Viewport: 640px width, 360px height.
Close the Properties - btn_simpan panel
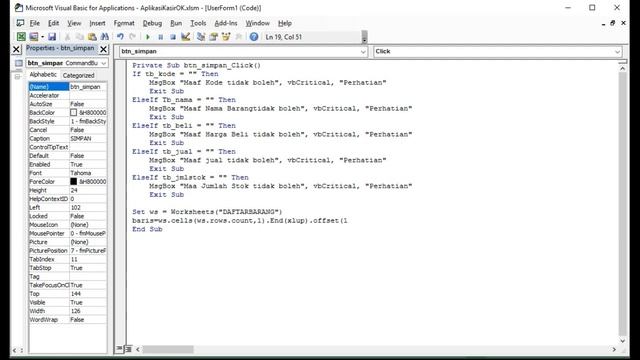pyautogui.click(x=104, y=49)
